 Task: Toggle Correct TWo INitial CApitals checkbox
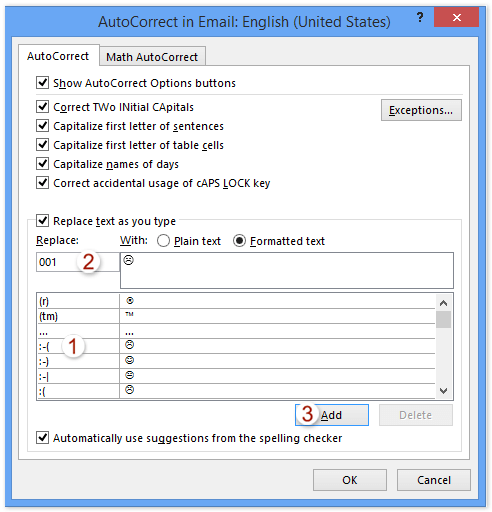[x=42, y=107]
